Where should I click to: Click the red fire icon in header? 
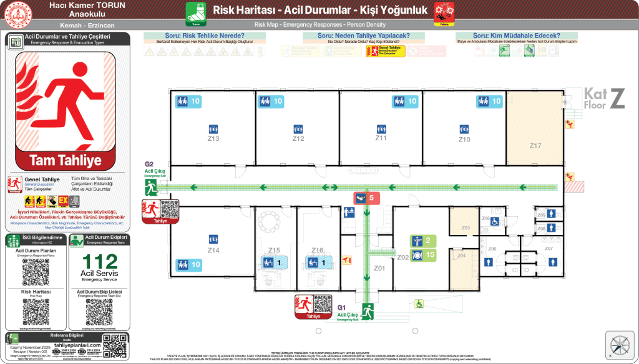(444, 12)
